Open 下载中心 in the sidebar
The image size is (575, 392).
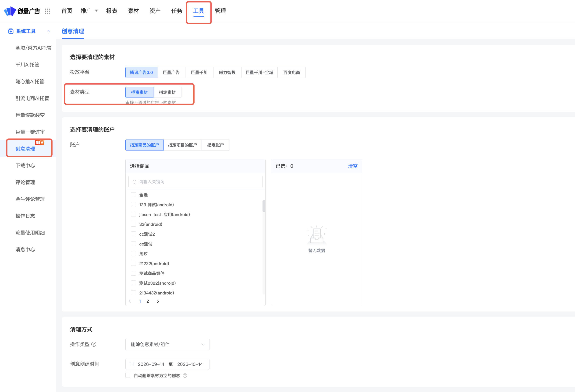[25, 166]
